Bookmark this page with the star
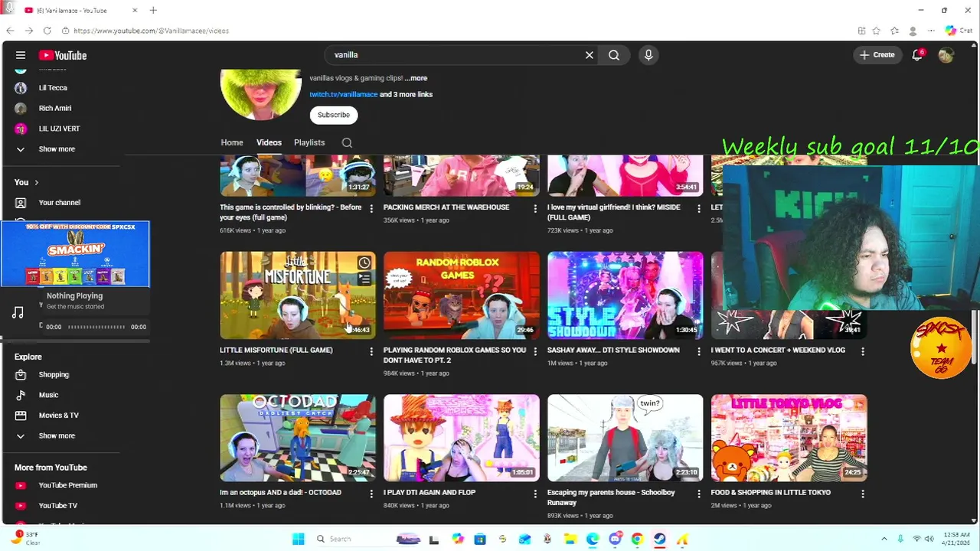980x551 pixels. tap(877, 31)
